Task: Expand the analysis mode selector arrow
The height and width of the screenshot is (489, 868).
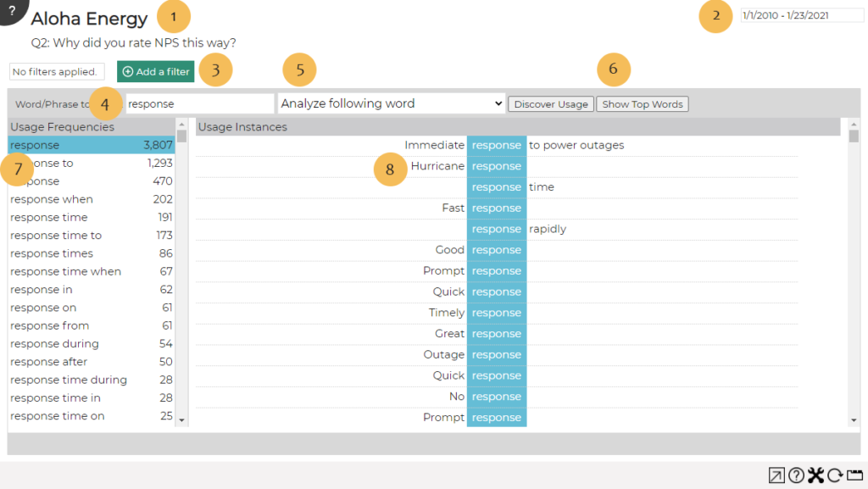Action: tap(498, 103)
